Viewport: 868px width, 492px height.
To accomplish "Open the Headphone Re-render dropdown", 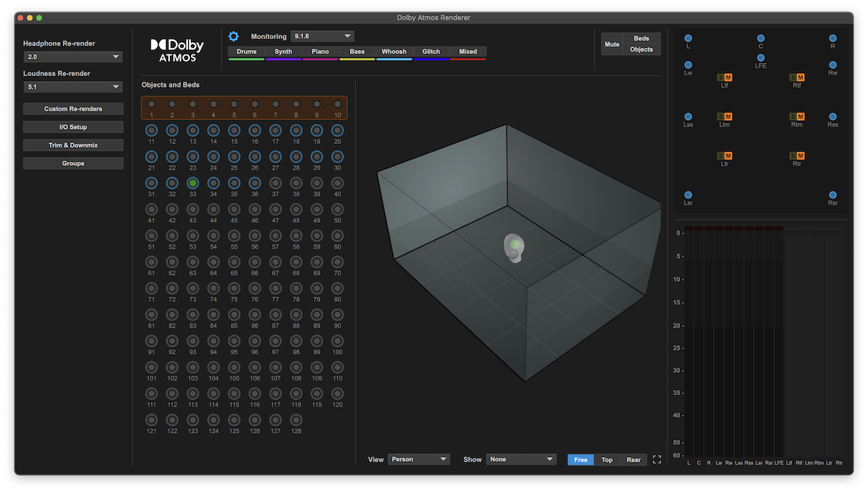I will click(72, 56).
